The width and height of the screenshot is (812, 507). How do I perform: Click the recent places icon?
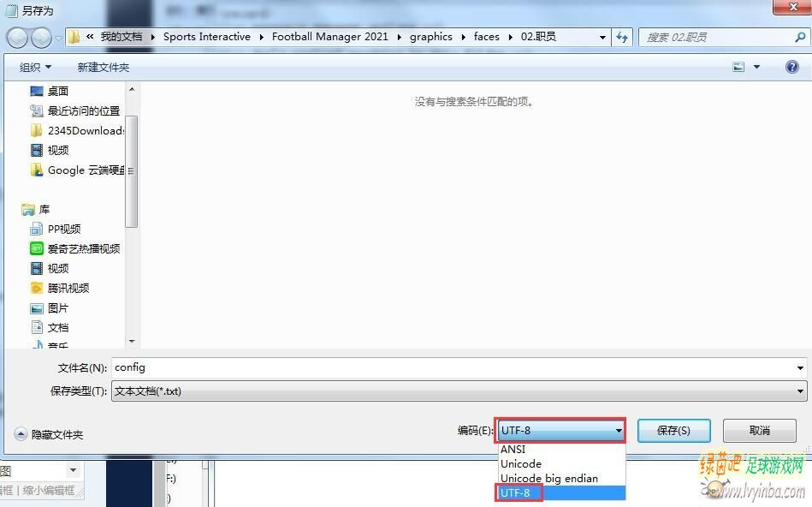(37, 111)
